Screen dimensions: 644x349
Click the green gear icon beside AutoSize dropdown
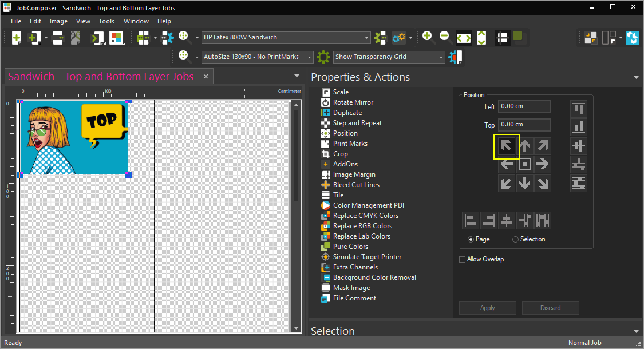pyautogui.click(x=323, y=57)
